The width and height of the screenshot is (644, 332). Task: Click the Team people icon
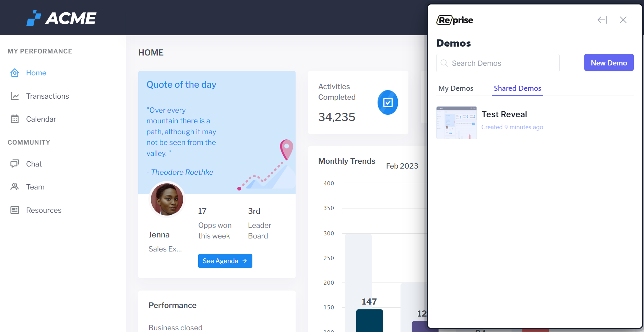tap(15, 187)
